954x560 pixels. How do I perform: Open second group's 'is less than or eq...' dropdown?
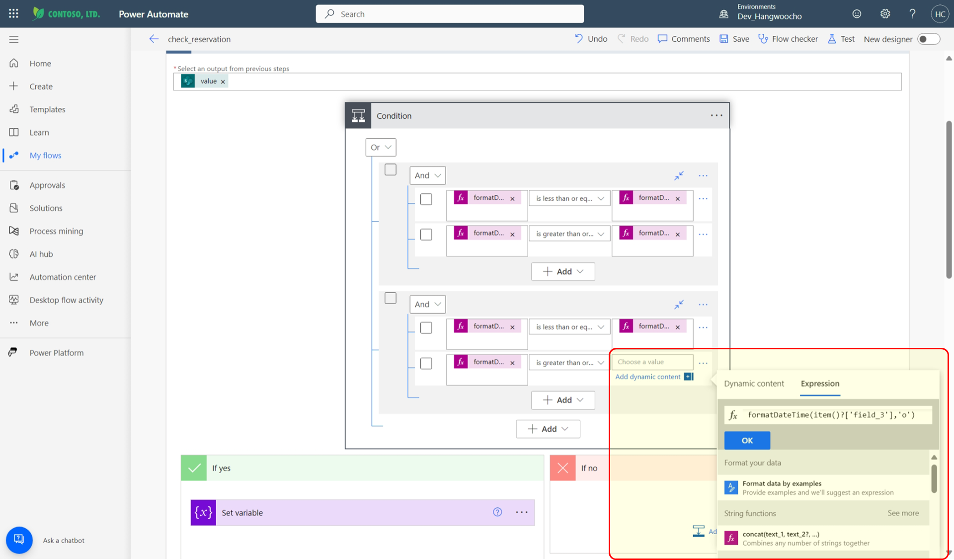coord(569,327)
